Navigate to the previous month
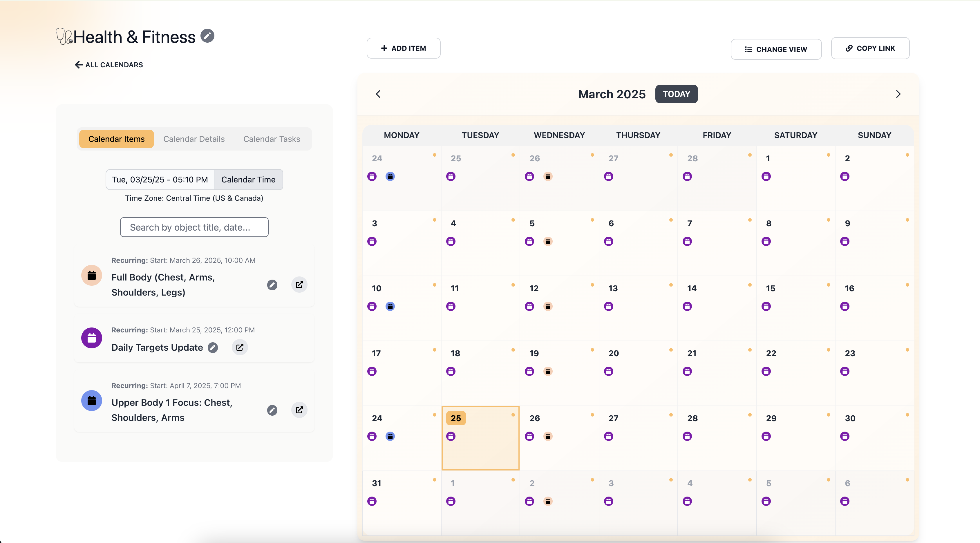Viewport: 980px width, 543px height. (x=378, y=94)
